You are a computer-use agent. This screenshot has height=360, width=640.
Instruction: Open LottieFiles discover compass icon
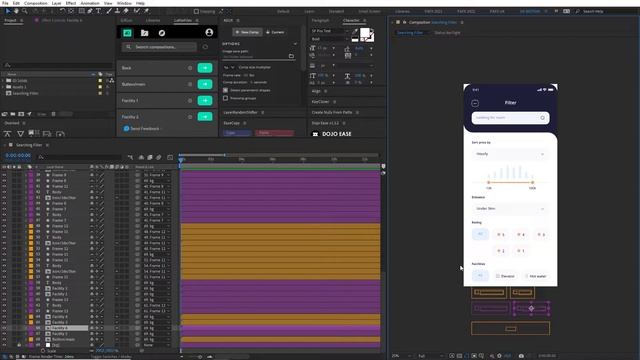click(x=162, y=33)
